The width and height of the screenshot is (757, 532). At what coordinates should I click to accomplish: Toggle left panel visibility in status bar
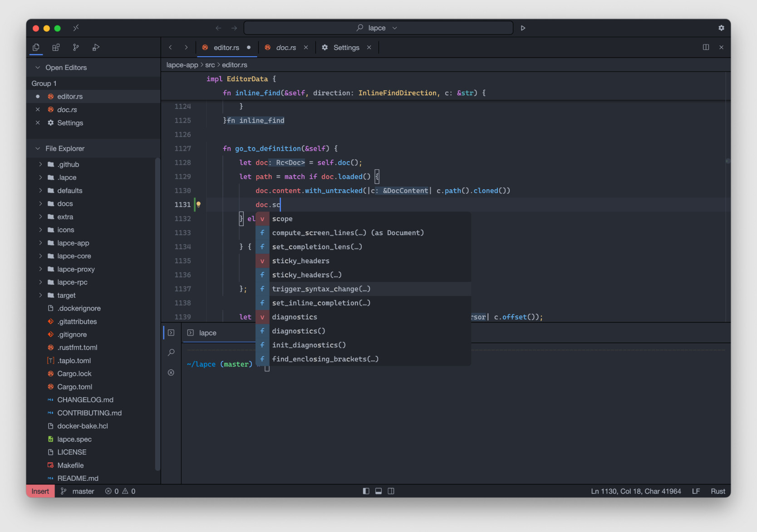(x=366, y=491)
